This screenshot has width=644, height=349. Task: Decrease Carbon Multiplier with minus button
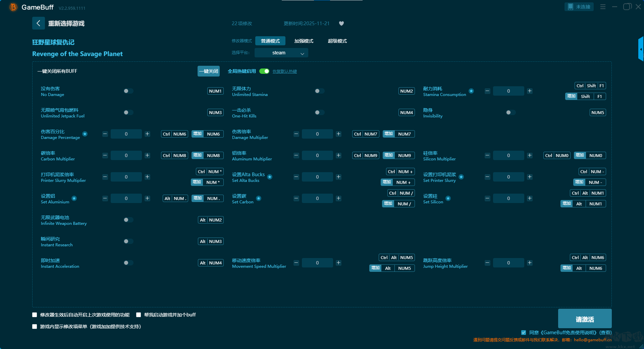[x=105, y=155]
